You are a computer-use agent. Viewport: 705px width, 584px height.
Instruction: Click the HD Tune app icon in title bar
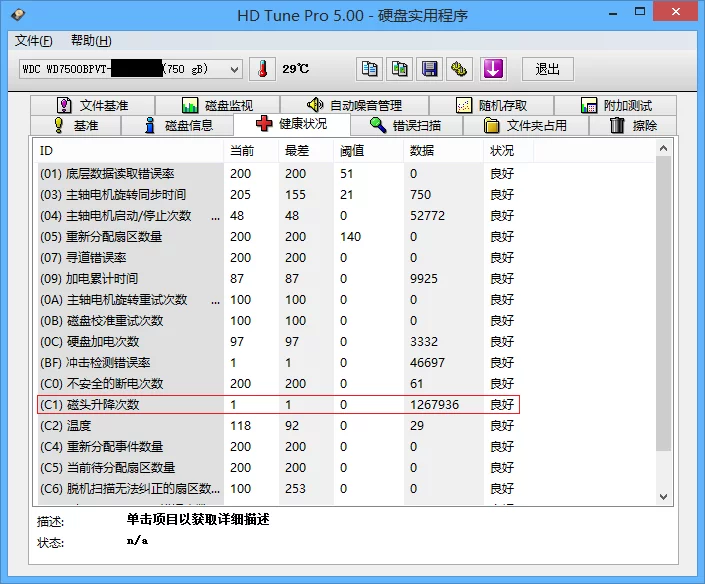coord(18,15)
